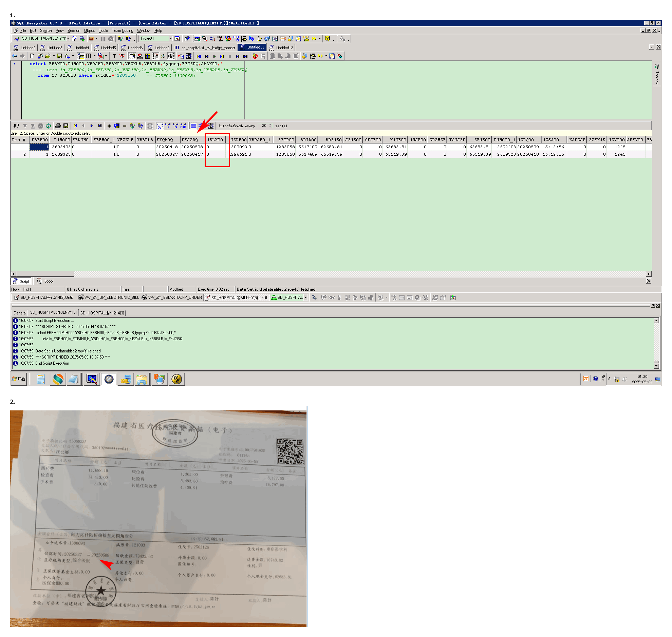Viewport: 672px width, 637px height.
Task: Toggle the Def column-width mode button
Action: pyautogui.click(x=160, y=126)
